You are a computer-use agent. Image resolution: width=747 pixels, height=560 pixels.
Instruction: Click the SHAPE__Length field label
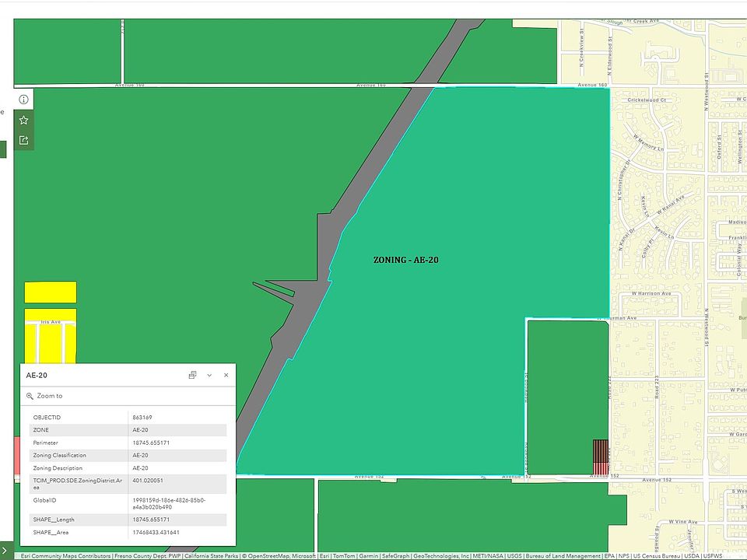pyautogui.click(x=54, y=520)
